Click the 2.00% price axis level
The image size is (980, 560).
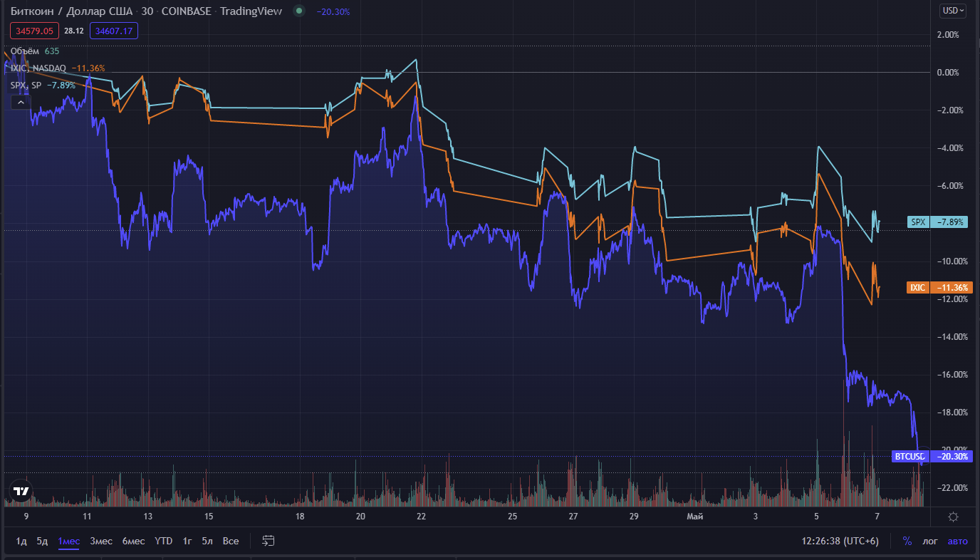point(947,35)
